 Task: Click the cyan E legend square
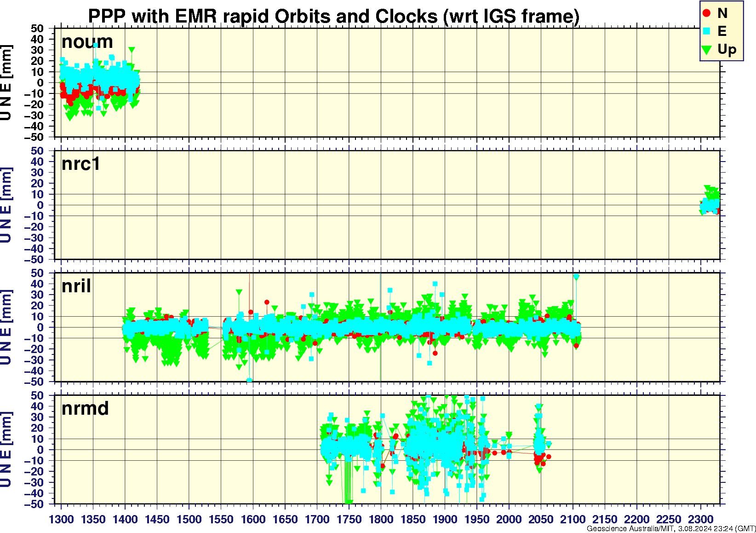(707, 31)
